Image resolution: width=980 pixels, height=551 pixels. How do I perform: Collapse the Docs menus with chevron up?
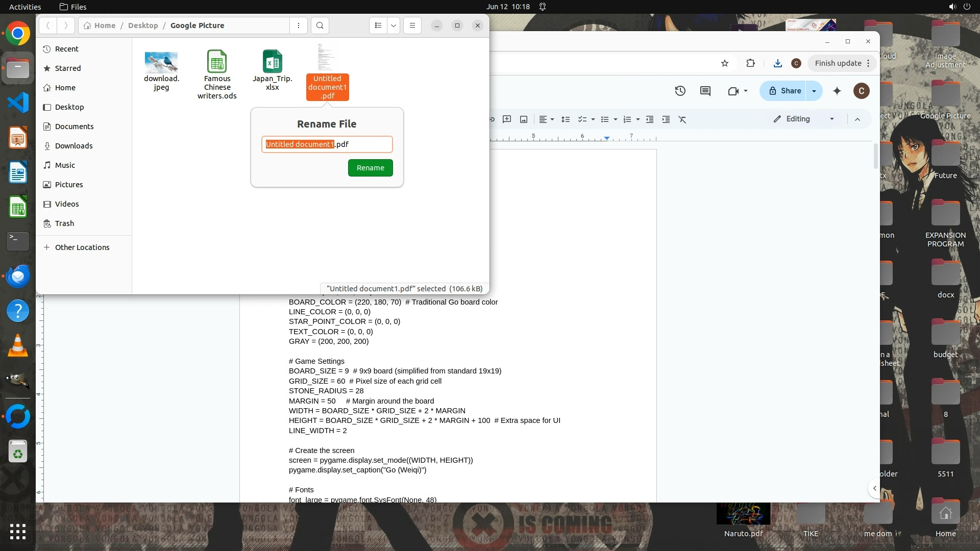[857, 119]
